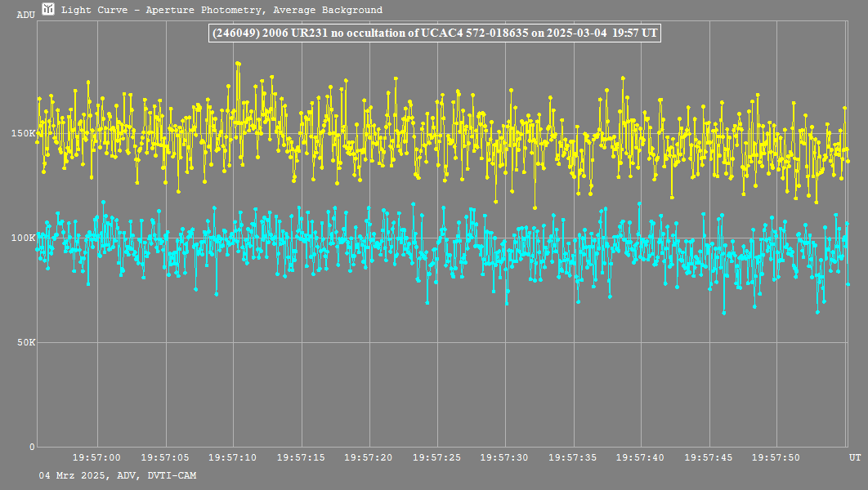
Task: Click the Tangra icon beside Light Curve title
Action: click(x=49, y=10)
